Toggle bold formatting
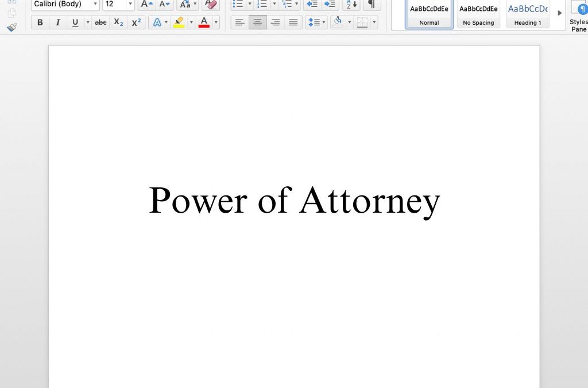 (x=40, y=22)
